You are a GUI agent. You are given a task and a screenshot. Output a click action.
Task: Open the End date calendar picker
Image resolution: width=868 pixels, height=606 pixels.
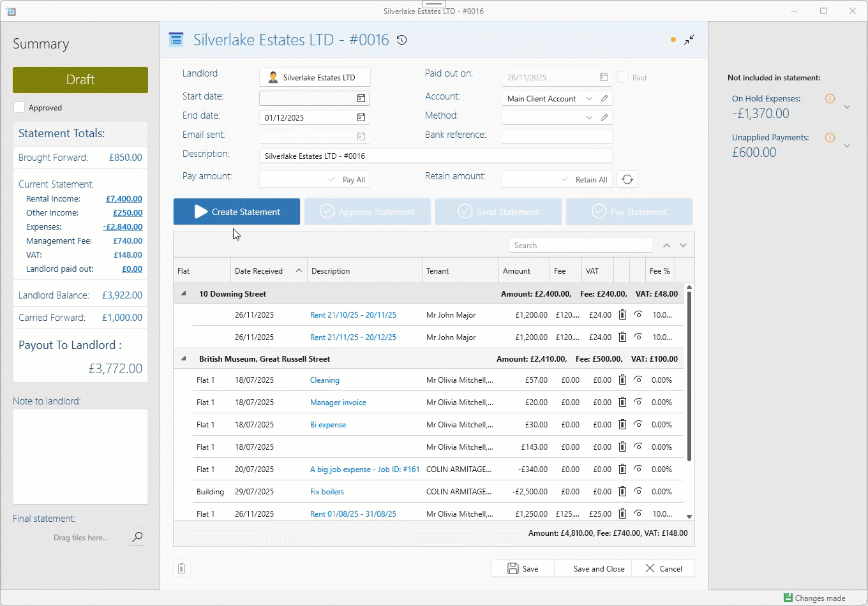click(361, 117)
